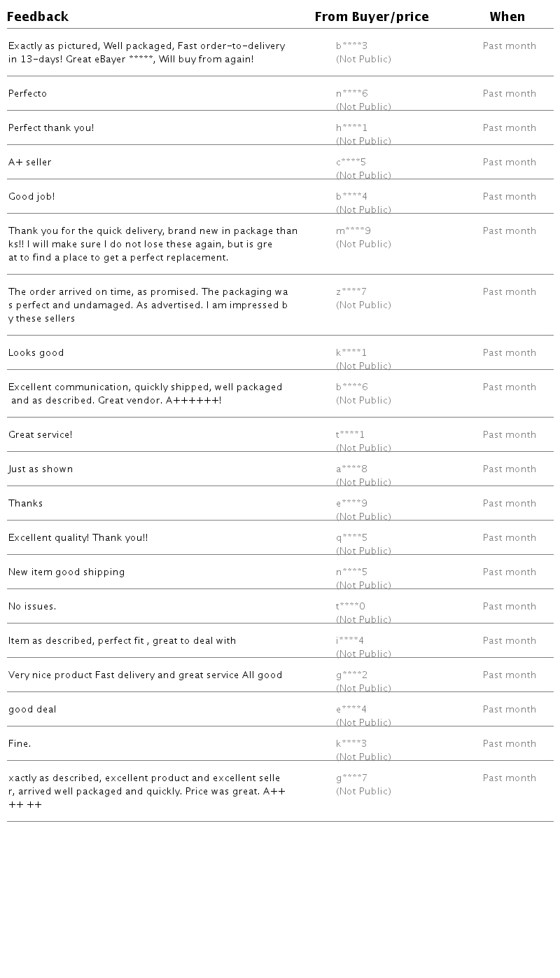Click the "Fine." feedback comment
Image resolution: width=560 pixels, height=978 pixels.
pos(20,744)
